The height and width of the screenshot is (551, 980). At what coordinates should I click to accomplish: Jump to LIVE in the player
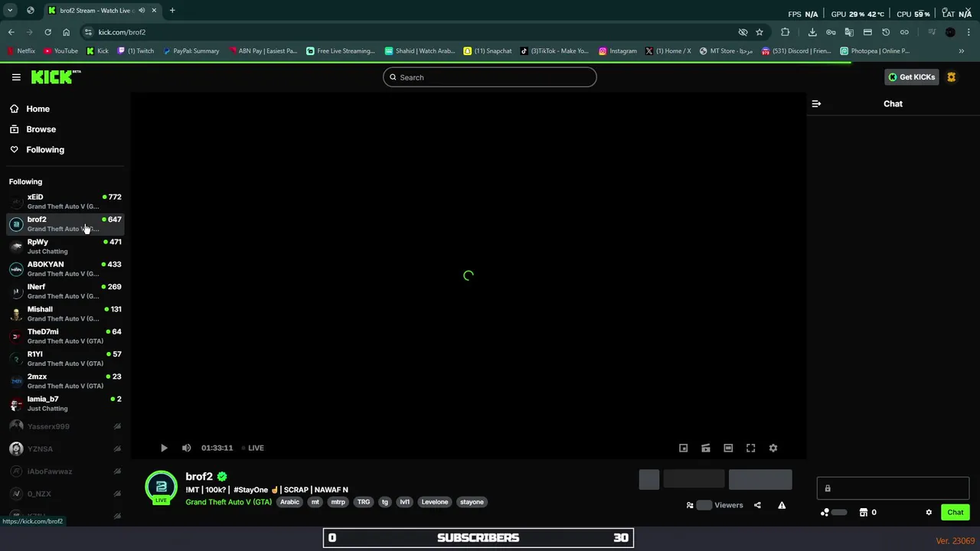253,448
